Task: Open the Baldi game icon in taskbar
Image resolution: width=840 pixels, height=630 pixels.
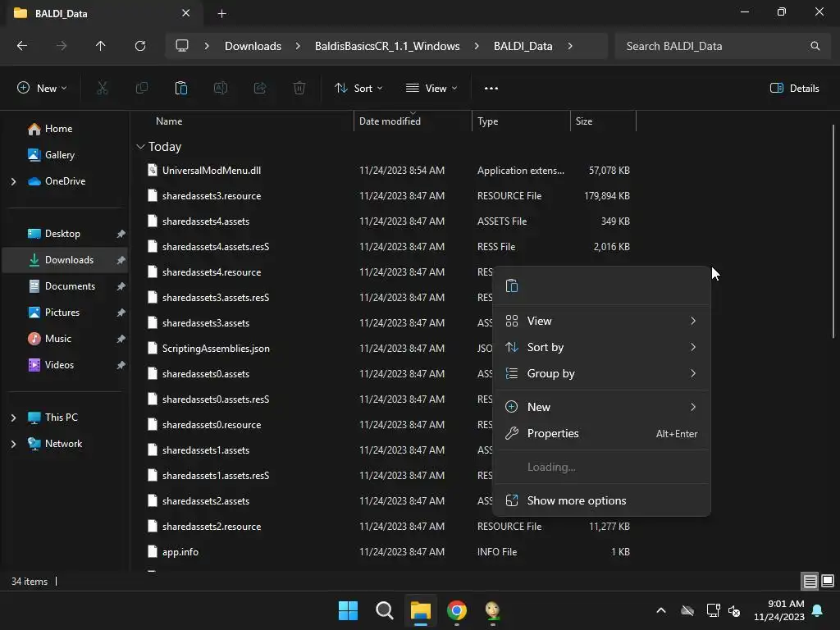Action: (492, 610)
